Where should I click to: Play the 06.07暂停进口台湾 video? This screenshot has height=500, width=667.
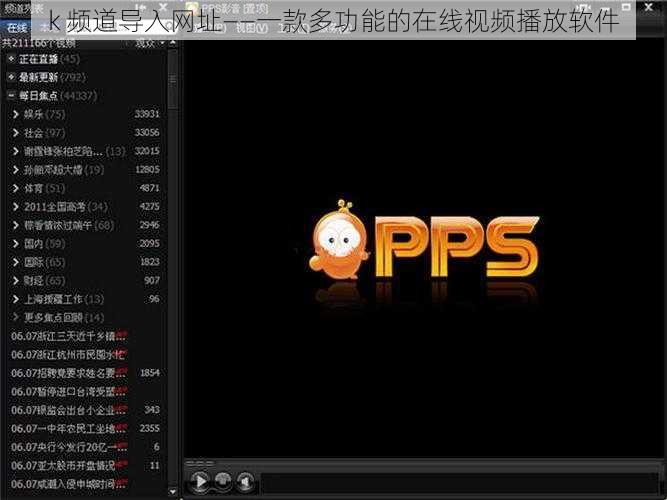coord(69,391)
